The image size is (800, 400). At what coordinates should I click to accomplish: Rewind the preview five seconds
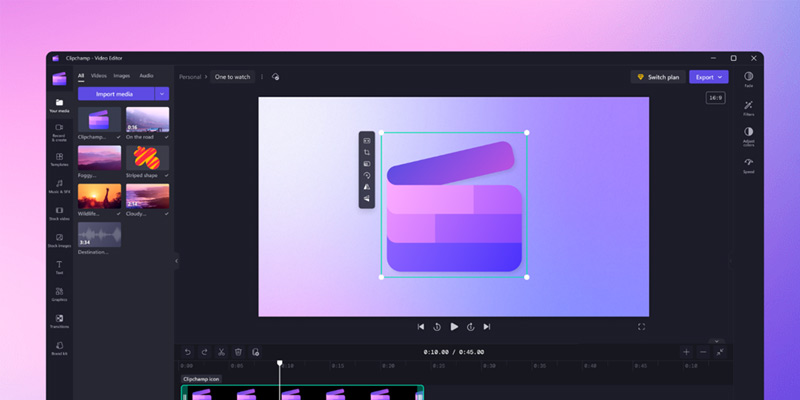tap(437, 327)
